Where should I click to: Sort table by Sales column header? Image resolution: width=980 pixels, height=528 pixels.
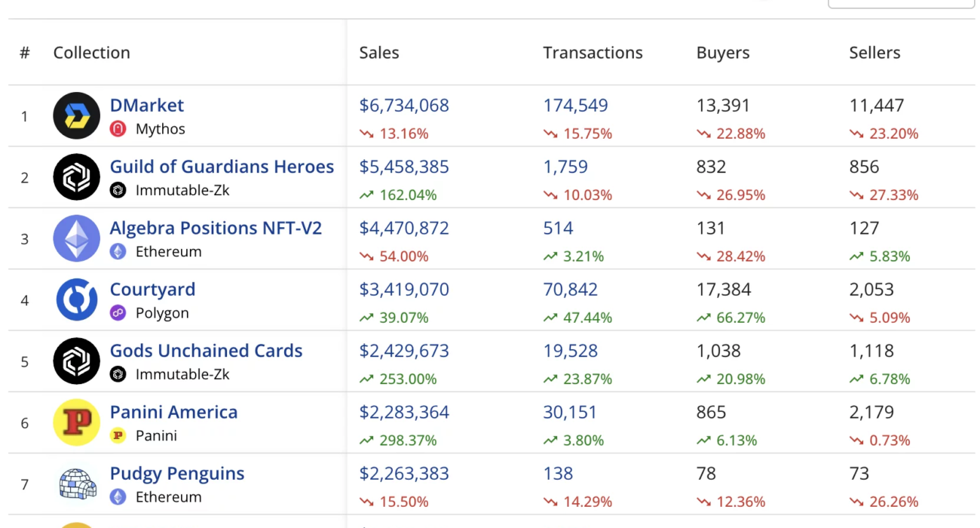[x=379, y=53]
